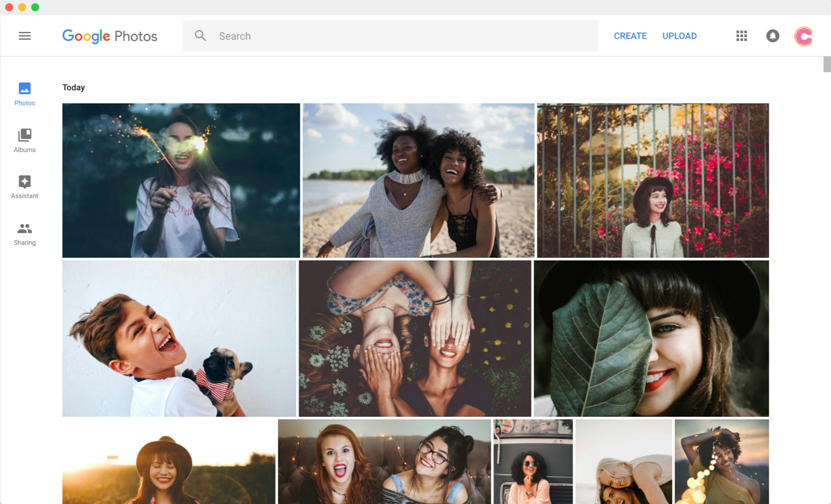Image resolution: width=831 pixels, height=504 pixels.
Task: Click the CREATE link
Action: click(x=630, y=36)
